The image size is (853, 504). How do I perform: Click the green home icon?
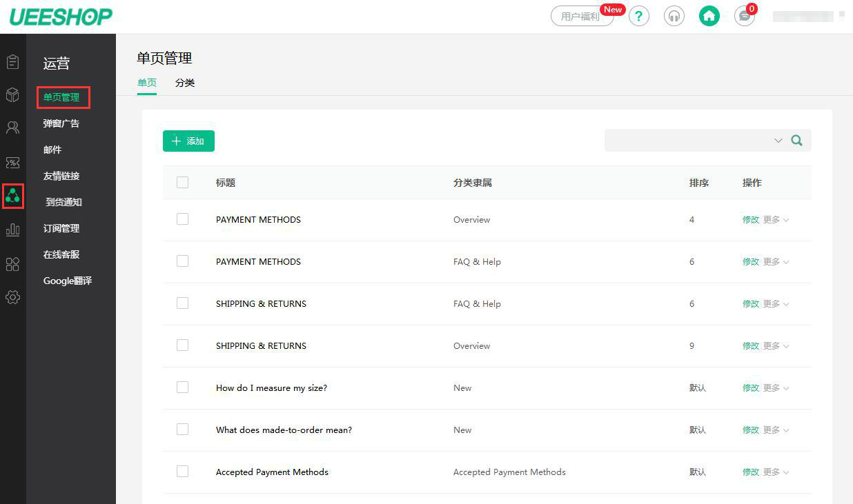pyautogui.click(x=709, y=16)
